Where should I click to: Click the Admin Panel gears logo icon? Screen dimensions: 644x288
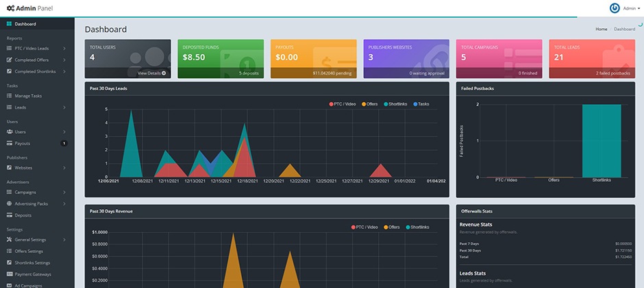(10, 8)
